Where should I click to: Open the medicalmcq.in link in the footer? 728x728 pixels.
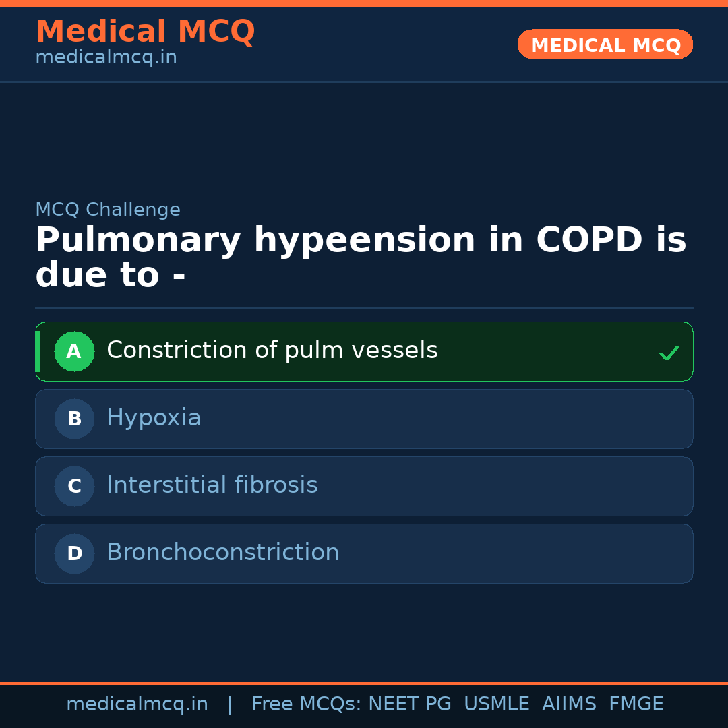pos(137,704)
